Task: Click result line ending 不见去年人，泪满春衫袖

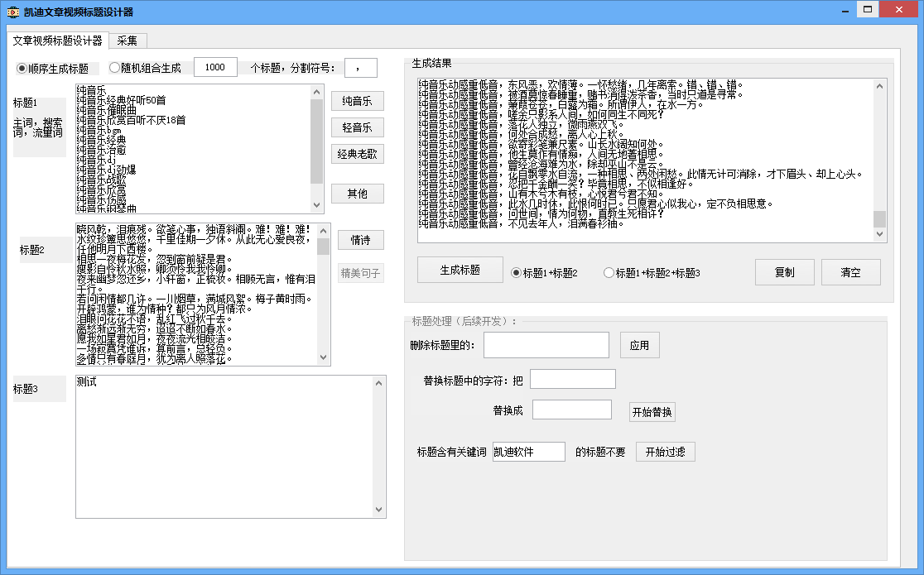Action: 522,224
